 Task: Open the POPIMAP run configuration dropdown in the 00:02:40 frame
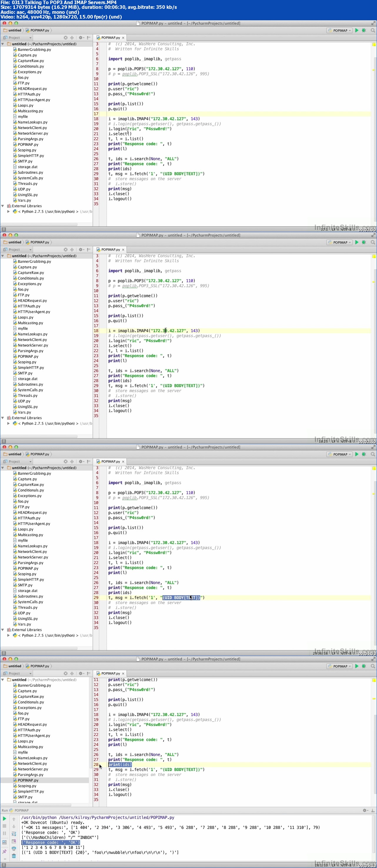point(340,242)
